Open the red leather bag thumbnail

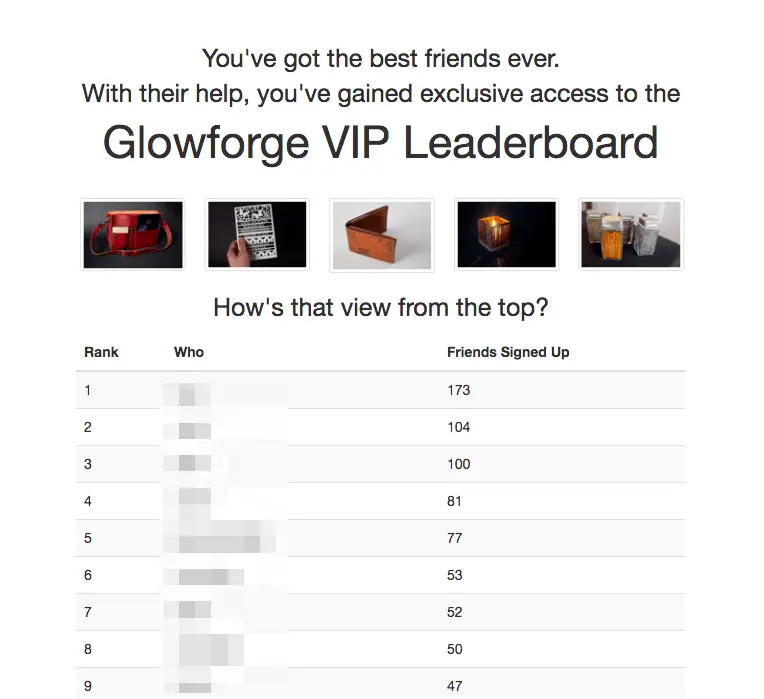133,235
